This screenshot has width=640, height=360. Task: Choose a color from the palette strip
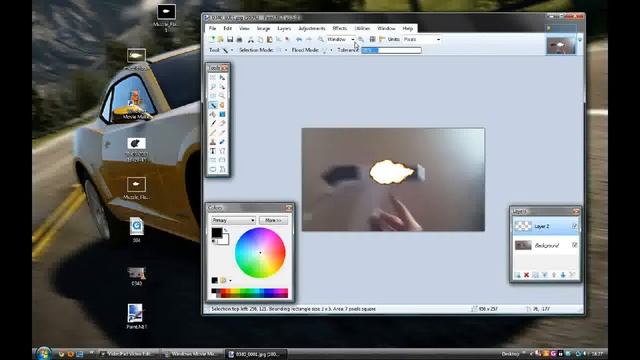tap(249, 293)
